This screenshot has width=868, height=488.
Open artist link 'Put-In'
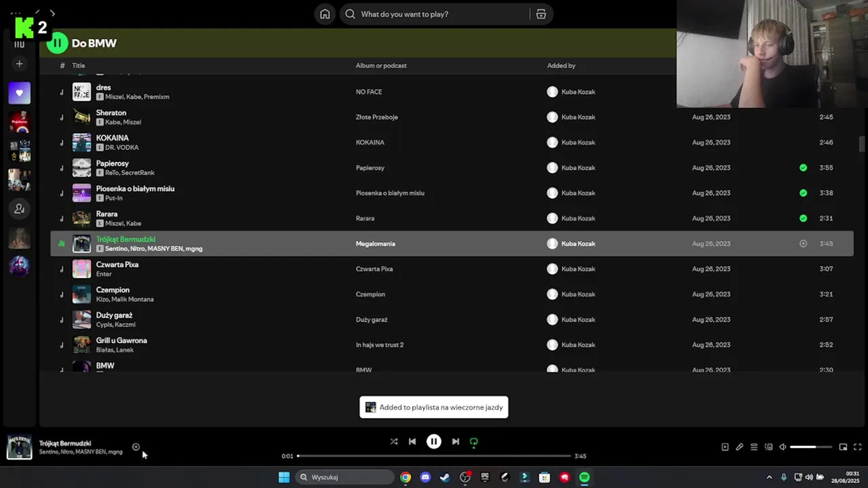pyautogui.click(x=114, y=198)
